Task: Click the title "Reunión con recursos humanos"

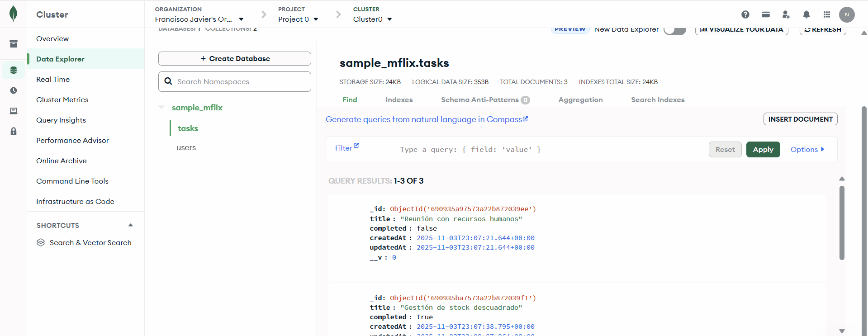Action: point(461,219)
